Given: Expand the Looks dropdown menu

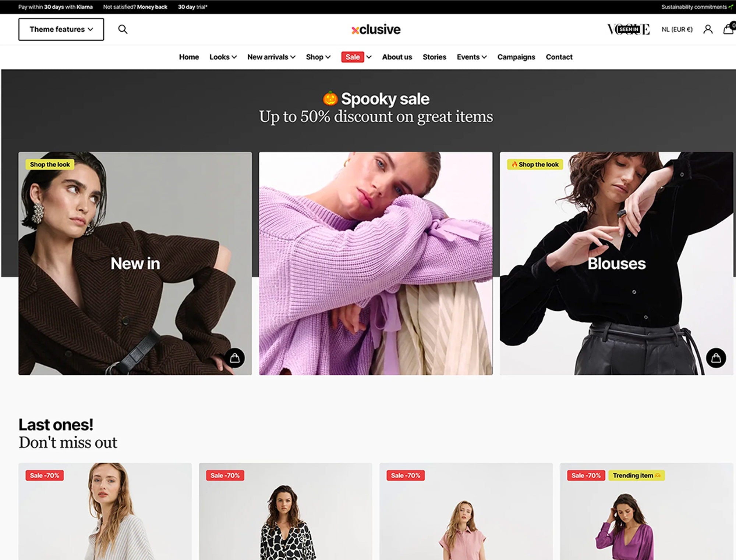Looking at the screenshot, I should (223, 57).
